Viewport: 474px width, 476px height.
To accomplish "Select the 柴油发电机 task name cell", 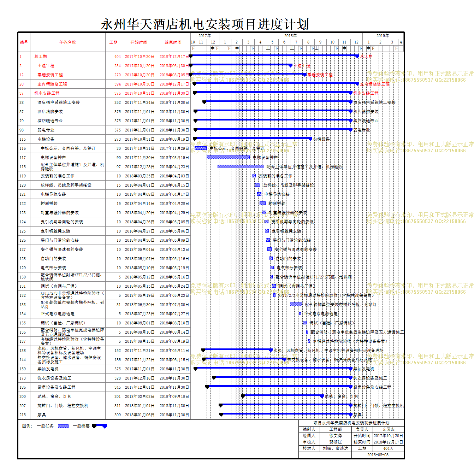I will [67, 369].
